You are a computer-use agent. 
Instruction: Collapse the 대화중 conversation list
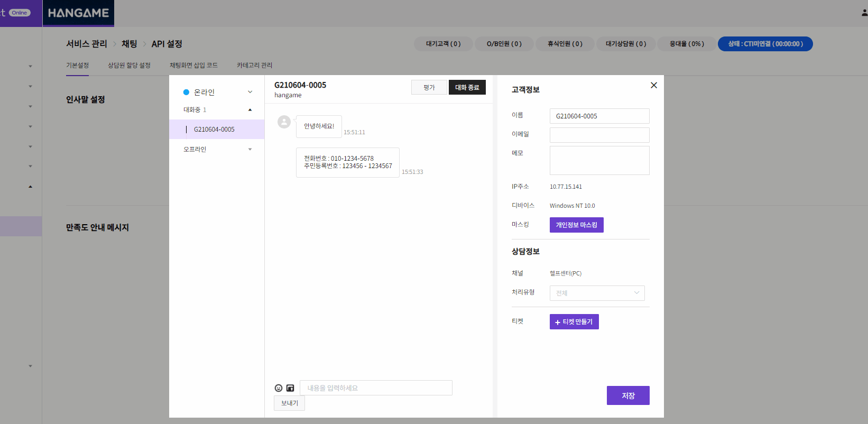(x=250, y=110)
